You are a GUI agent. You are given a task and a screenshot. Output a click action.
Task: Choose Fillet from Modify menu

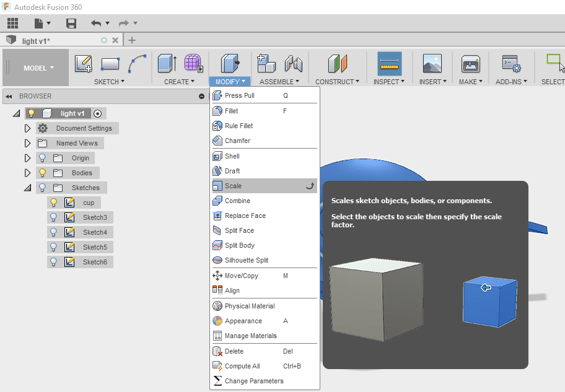click(265, 111)
